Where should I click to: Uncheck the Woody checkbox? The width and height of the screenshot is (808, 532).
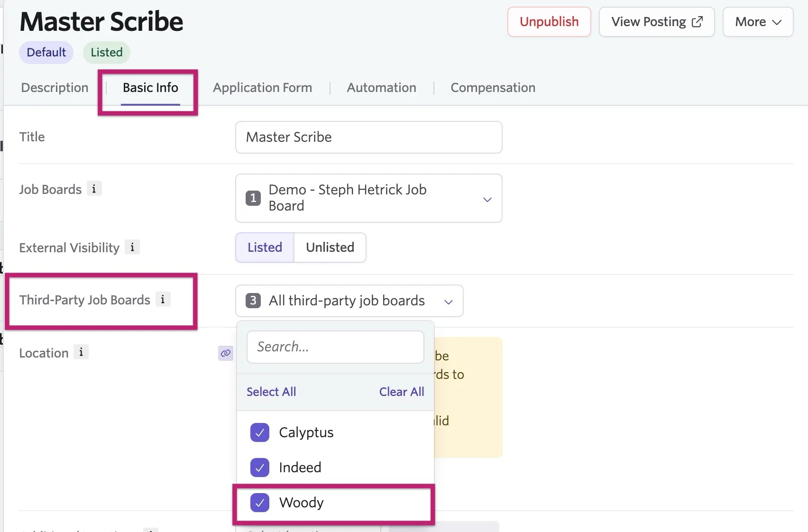point(260,503)
